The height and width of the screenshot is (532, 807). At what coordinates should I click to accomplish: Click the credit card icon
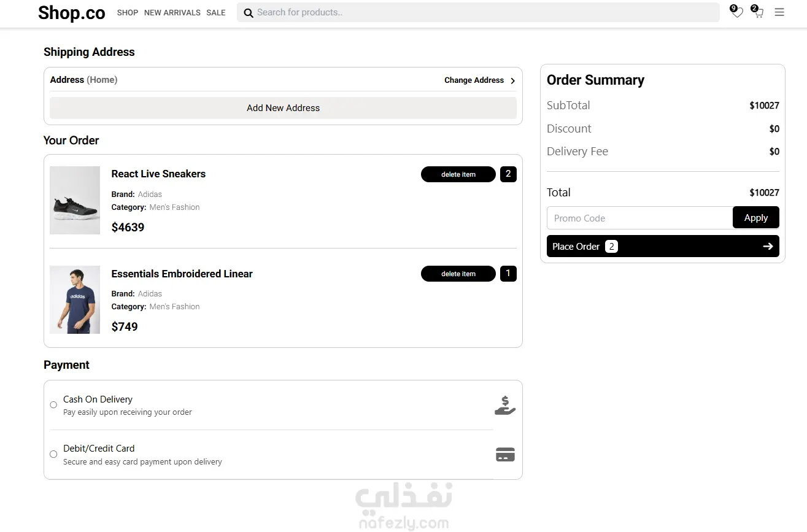coord(505,455)
